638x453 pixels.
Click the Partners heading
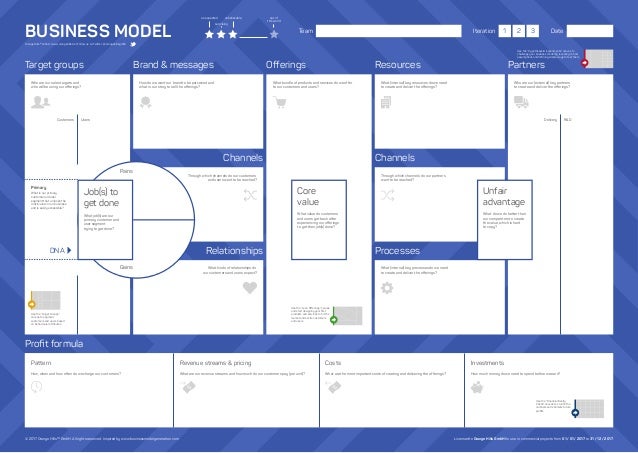(x=526, y=65)
